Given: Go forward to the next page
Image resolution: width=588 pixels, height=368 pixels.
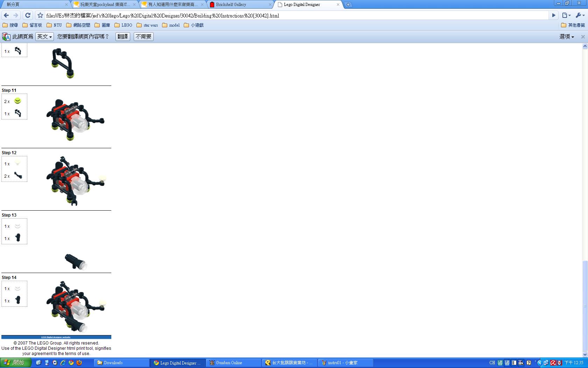Looking at the screenshot, I should [x=16, y=15].
